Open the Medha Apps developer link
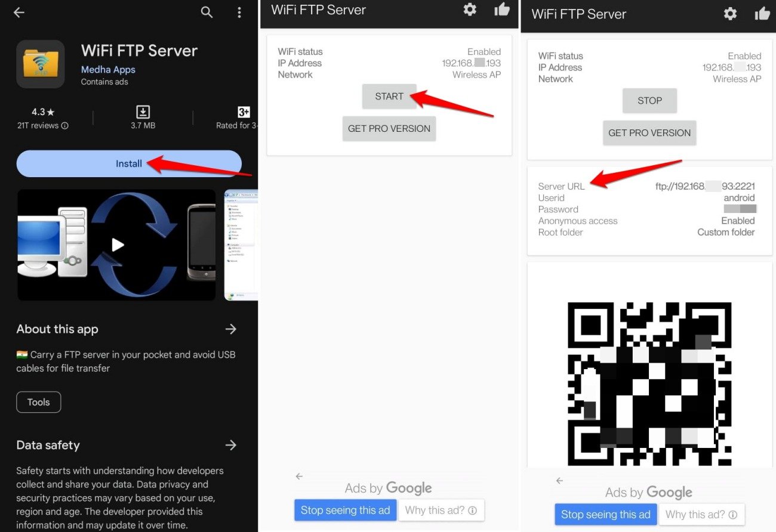 click(x=108, y=70)
